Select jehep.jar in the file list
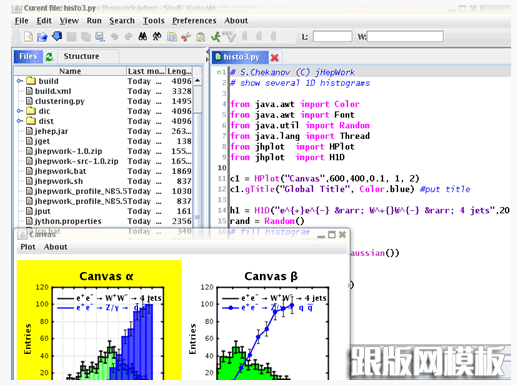This screenshot has width=517, height=385. [51, 131]
